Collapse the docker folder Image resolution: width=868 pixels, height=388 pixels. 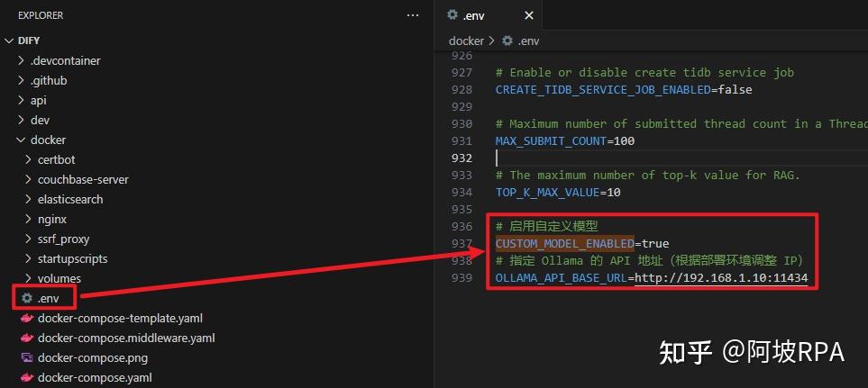[x=21, y=140]
